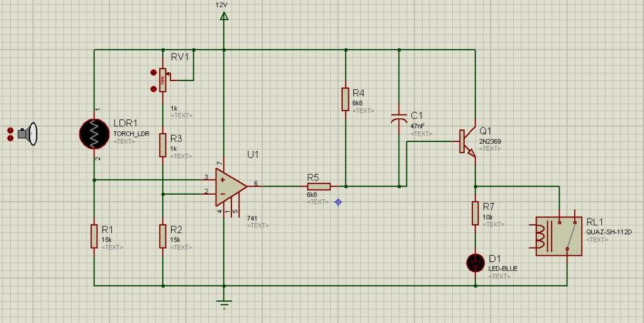Click the relay switch contact inside RL1

570,235
